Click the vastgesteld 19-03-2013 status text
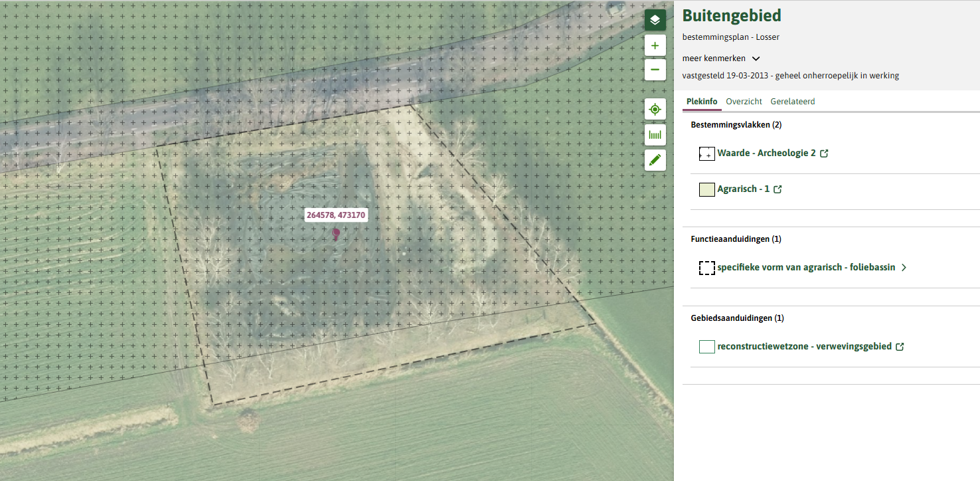980x481 pixels. [791, 76]
